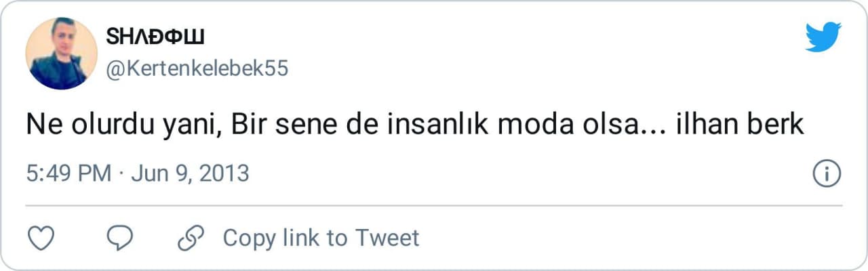
Task: Like the tweet with the heart icon
Action: point(43,238)
